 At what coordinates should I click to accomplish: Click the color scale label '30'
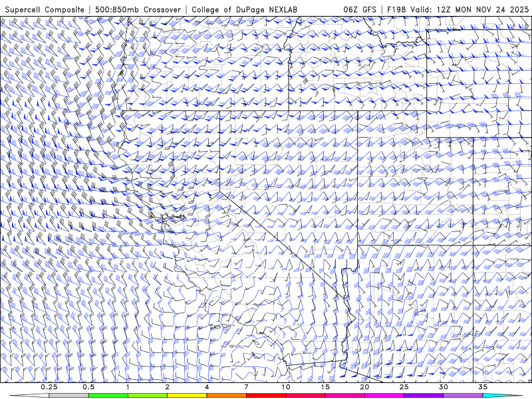coord(444,387)
